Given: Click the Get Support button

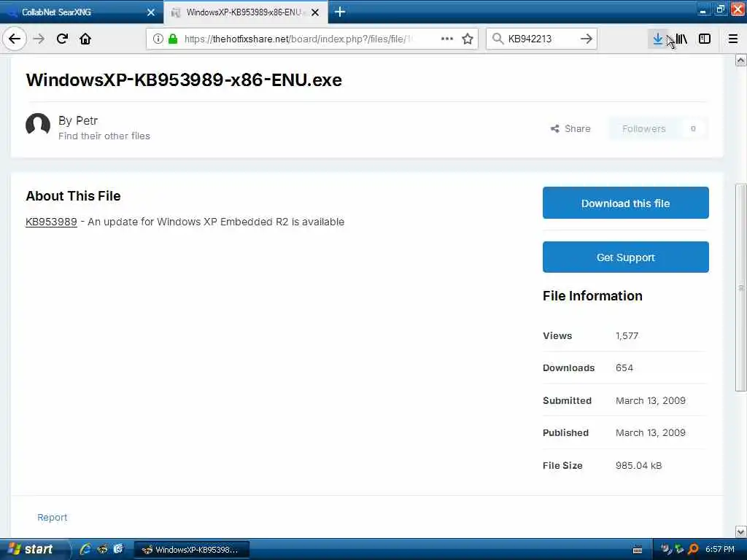Looking at the screenshot, I should pos(625,257).
